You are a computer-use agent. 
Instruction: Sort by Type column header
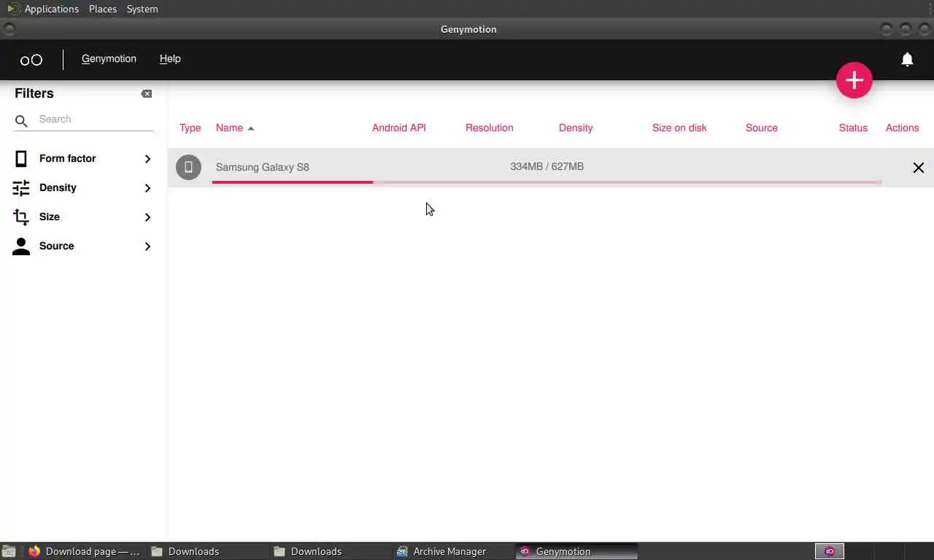tap(190, 128)
